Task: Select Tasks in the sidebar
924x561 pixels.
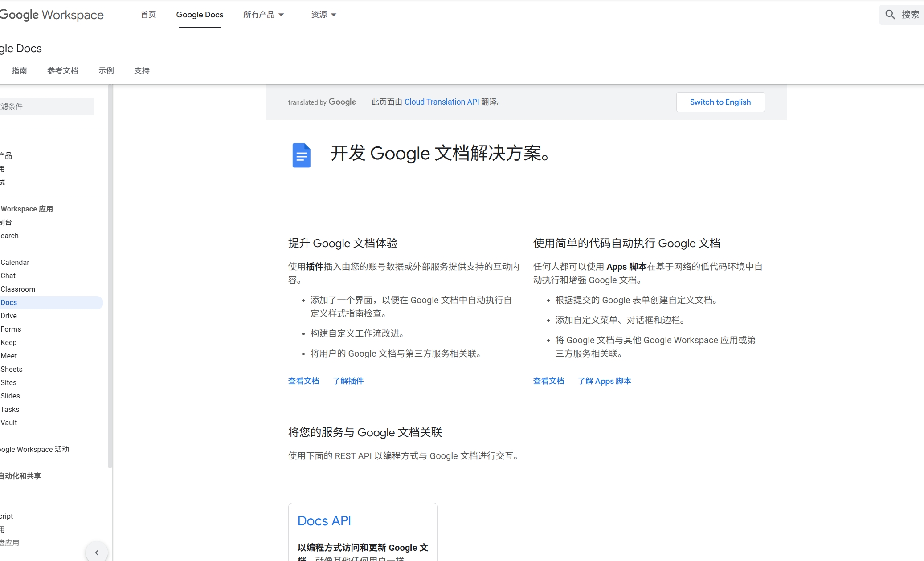Action: (x=10, y=409)
